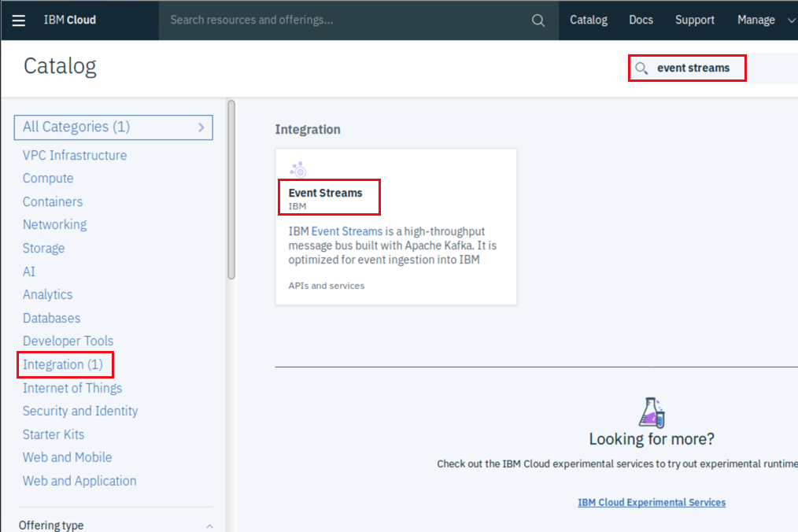Open the Manage menu
This screenshot has width=798, height=532.
(x=756, y=20)
